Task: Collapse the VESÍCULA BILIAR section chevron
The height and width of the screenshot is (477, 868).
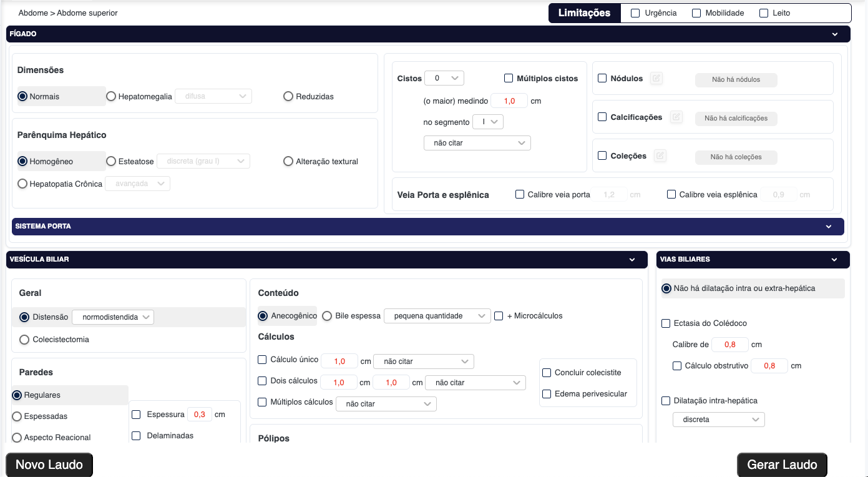Action: [632, 259]
